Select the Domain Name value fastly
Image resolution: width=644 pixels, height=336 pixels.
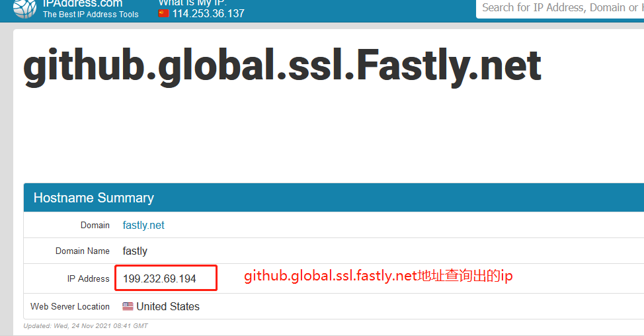(135, 251)
